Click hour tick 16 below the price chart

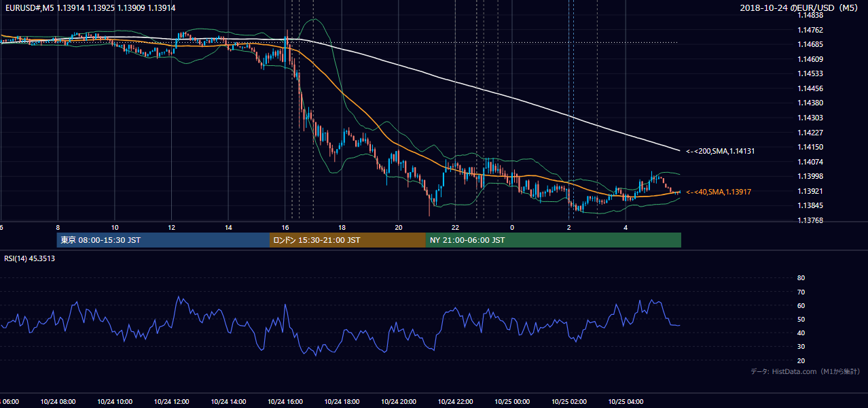pos(285,227)
